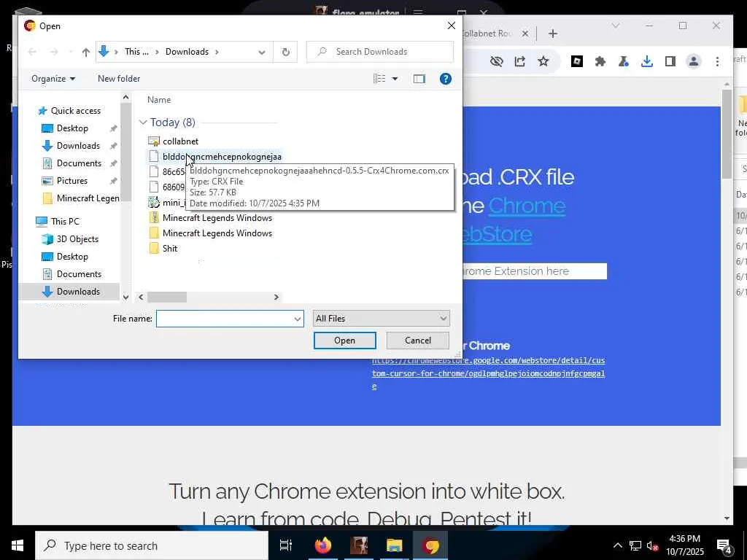Toggle the Chrome side panel icon

click(x=670, y=61)
